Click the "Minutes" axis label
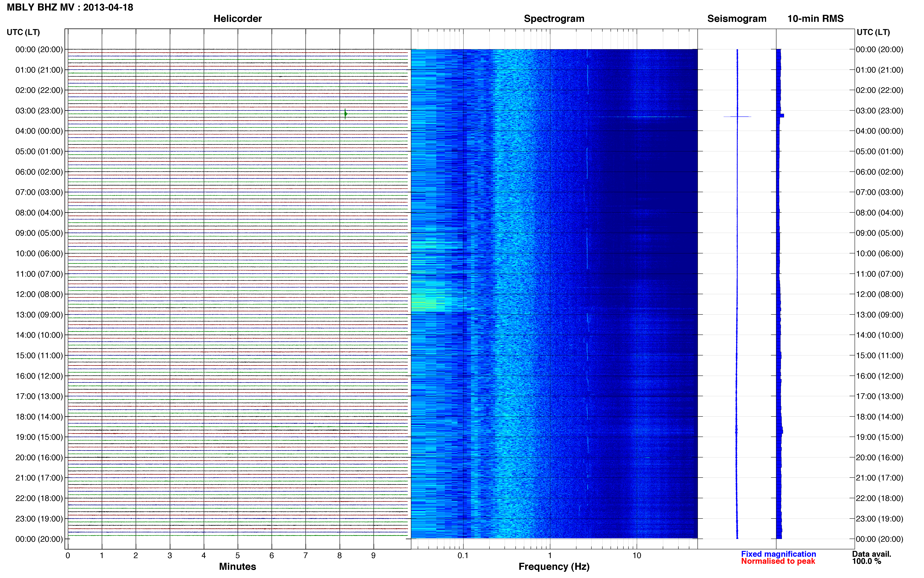 point(238,566)
